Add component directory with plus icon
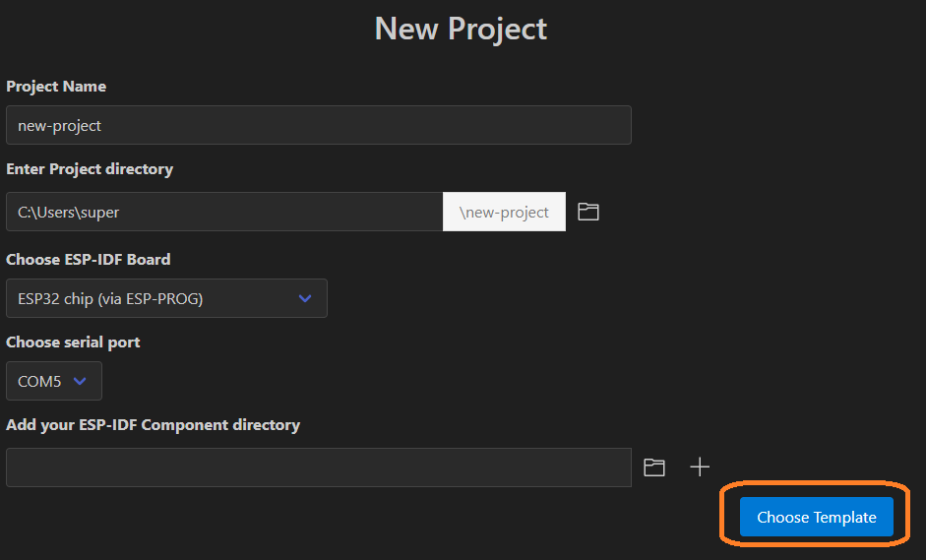Screen dimensions: 926x560 700,467
